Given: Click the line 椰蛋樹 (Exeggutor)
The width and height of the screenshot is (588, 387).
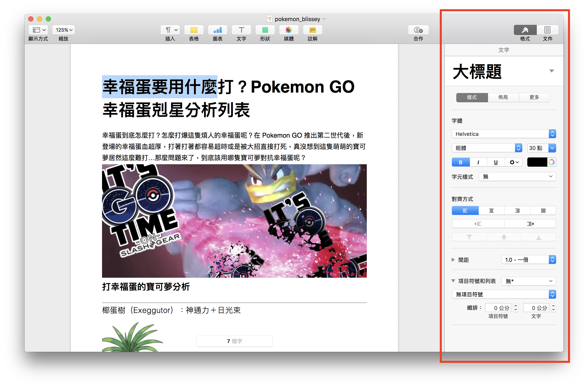Looking at the screenshot, I should (x=171, y=310).
